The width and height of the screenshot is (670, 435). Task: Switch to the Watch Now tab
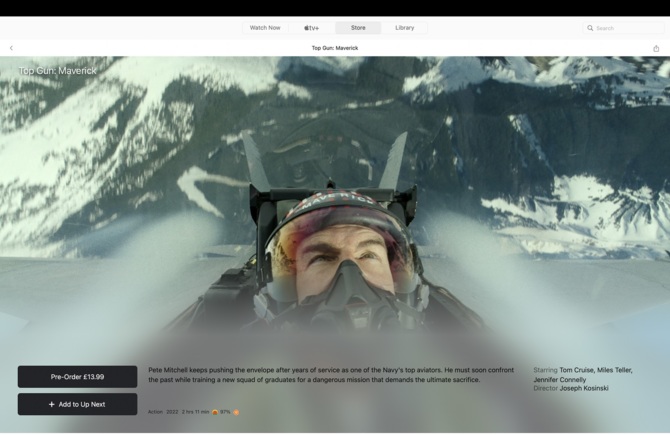(x=265, y=28)
